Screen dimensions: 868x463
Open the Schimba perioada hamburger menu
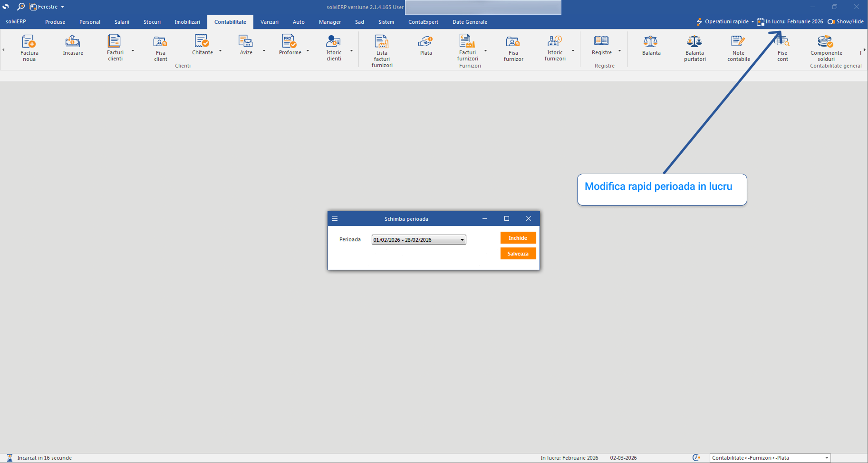(x=335, y=219)
